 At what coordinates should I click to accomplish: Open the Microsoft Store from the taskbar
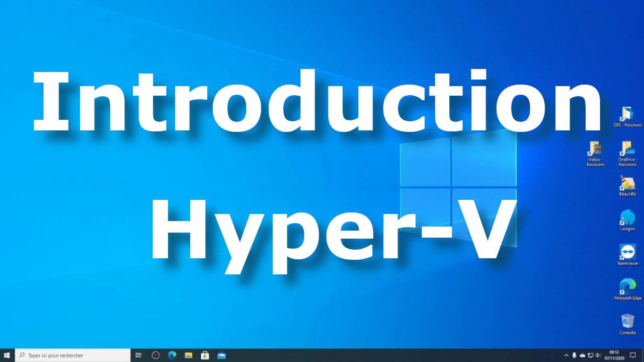205,355
